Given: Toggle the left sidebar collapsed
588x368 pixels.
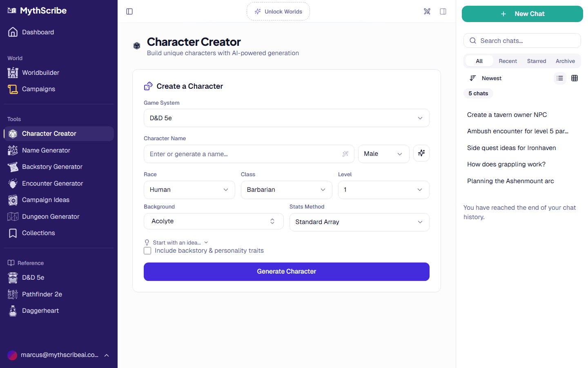Looking at the screenshot, I should pyautogui.click(x=129, y=11).
